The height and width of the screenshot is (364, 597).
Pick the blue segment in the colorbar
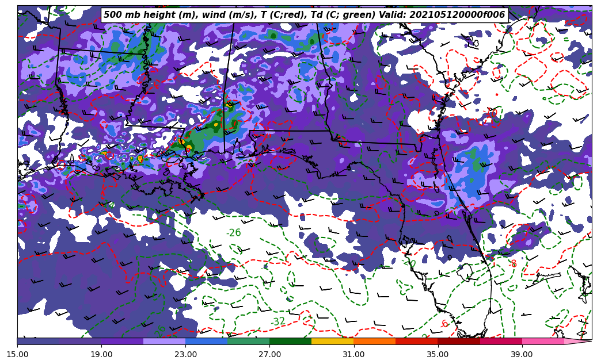[206, 341]
